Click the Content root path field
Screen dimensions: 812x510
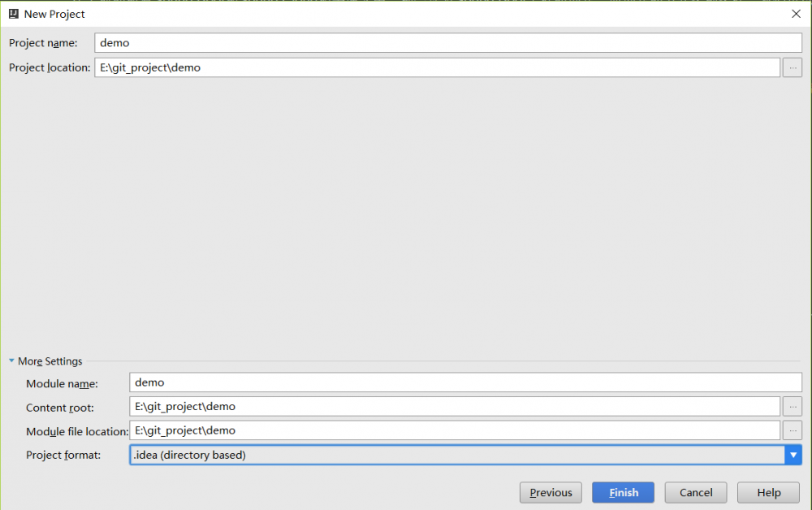click(x=325, y=407)
